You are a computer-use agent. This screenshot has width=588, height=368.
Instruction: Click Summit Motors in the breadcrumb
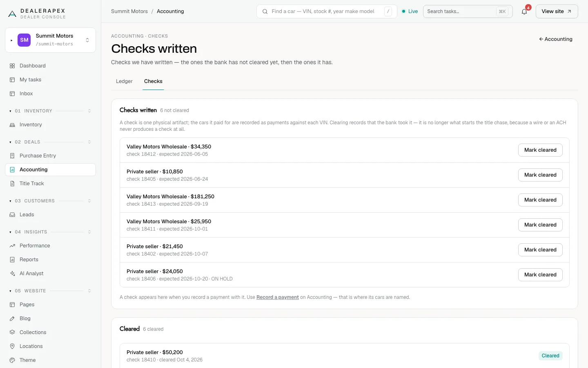click(x=129, y=11)
